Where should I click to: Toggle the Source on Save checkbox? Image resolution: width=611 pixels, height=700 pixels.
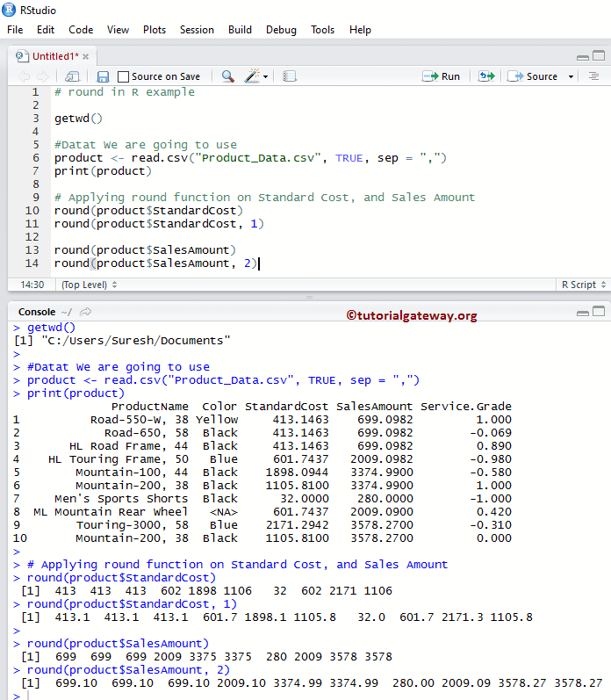tap(123, 76)
